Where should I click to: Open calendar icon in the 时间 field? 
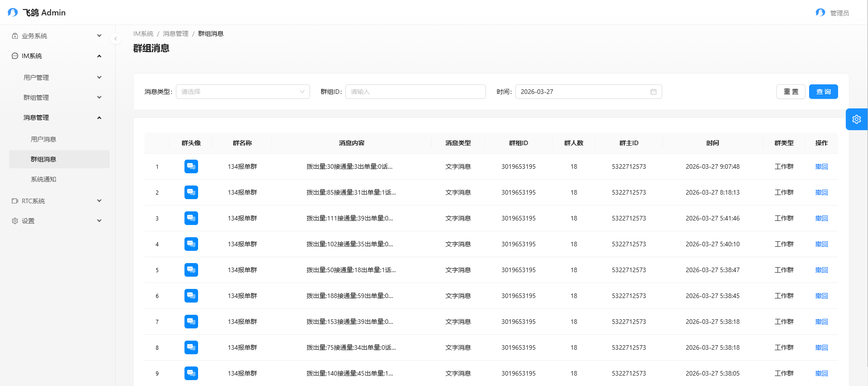pos(653,92)
